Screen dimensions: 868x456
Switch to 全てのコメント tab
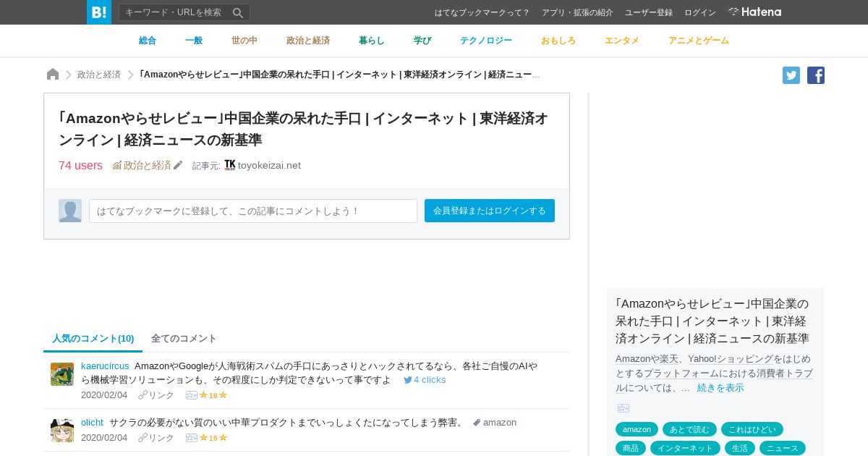click(184, 338)
